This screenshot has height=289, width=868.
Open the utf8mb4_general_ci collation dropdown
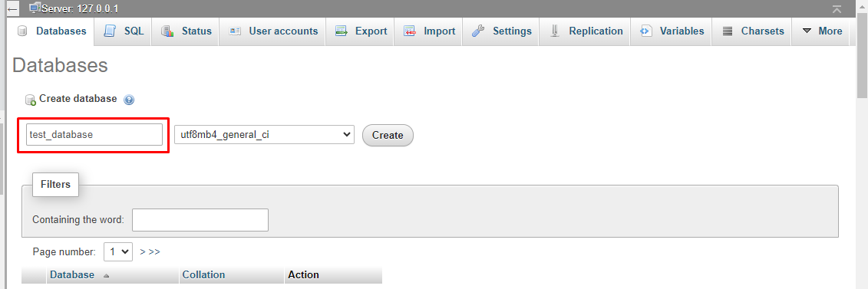(264, 134)
